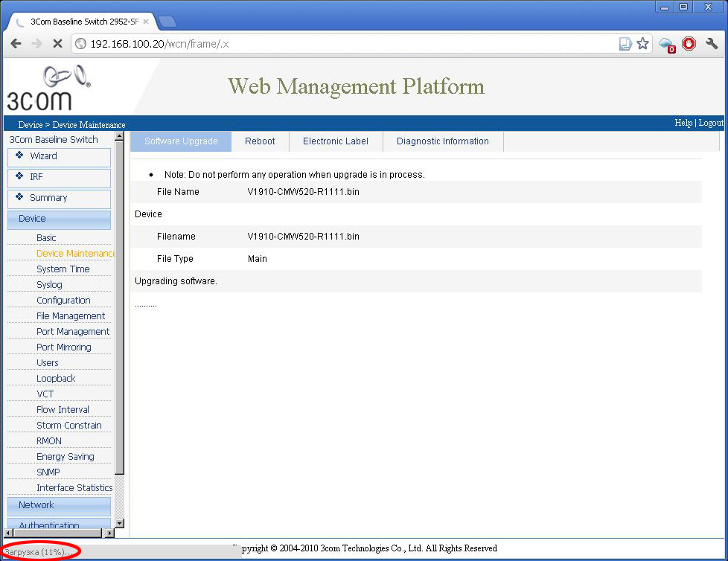This screenshot has height=561, width=728.
Task: Open the IRF menu item
Action: coord(60,178)
